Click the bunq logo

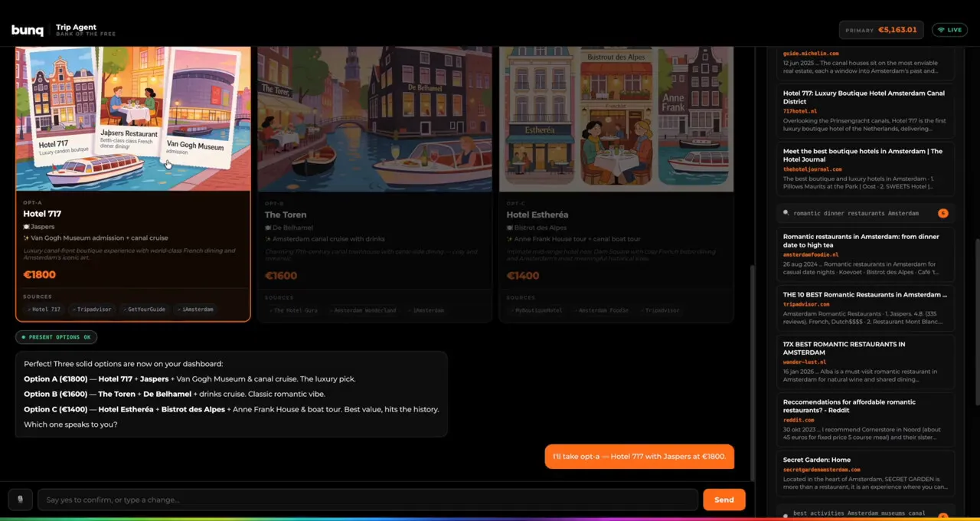[x=28, y=31]
